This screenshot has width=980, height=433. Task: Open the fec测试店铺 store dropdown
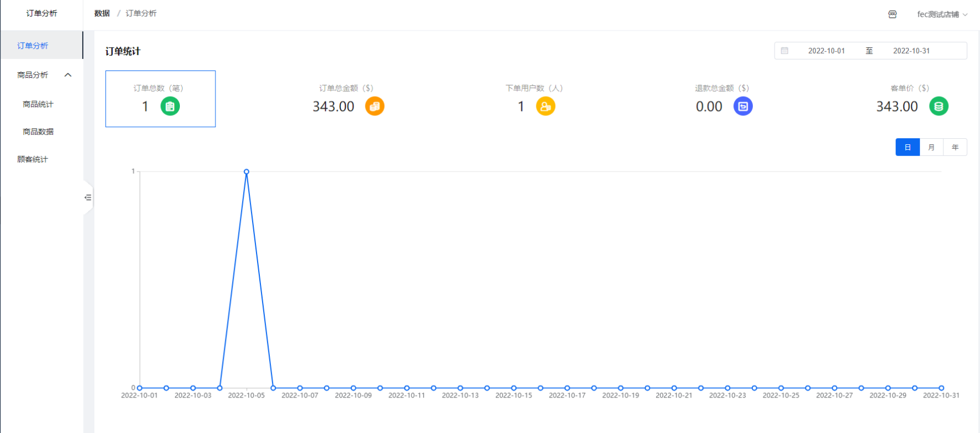pyautogui.click(x=942, y=14)
